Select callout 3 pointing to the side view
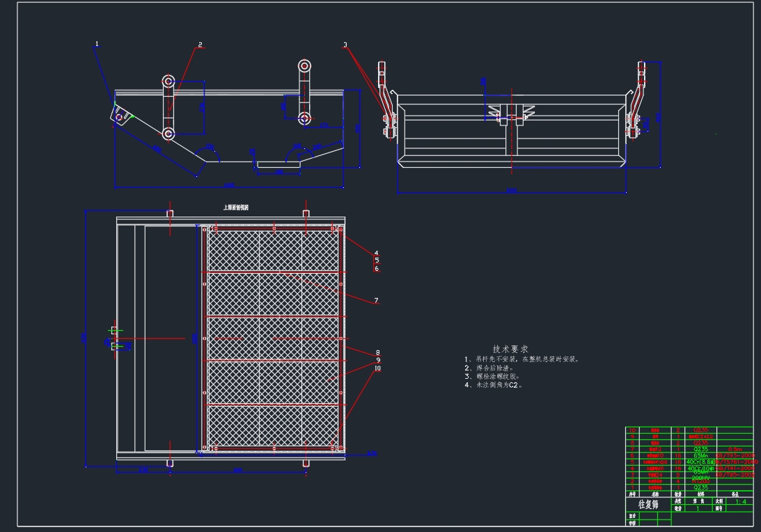Viewport: 761px width, 532px height. [344, 44]
